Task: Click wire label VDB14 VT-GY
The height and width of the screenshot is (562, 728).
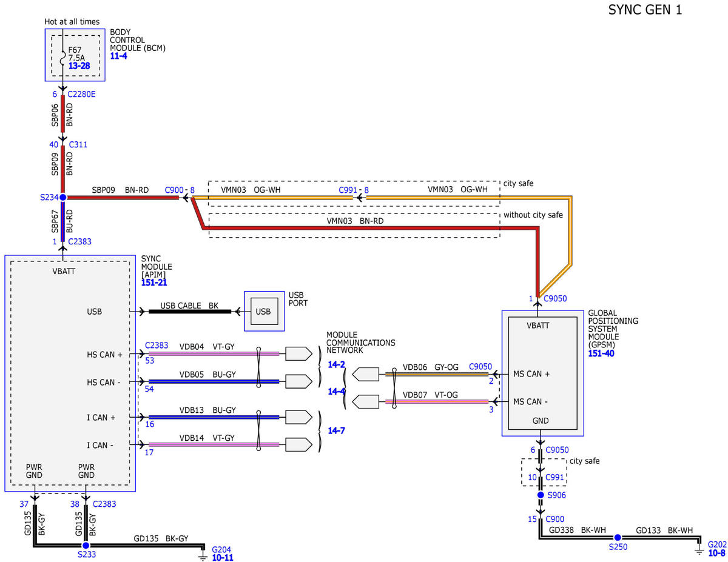Action: (207, 438)
